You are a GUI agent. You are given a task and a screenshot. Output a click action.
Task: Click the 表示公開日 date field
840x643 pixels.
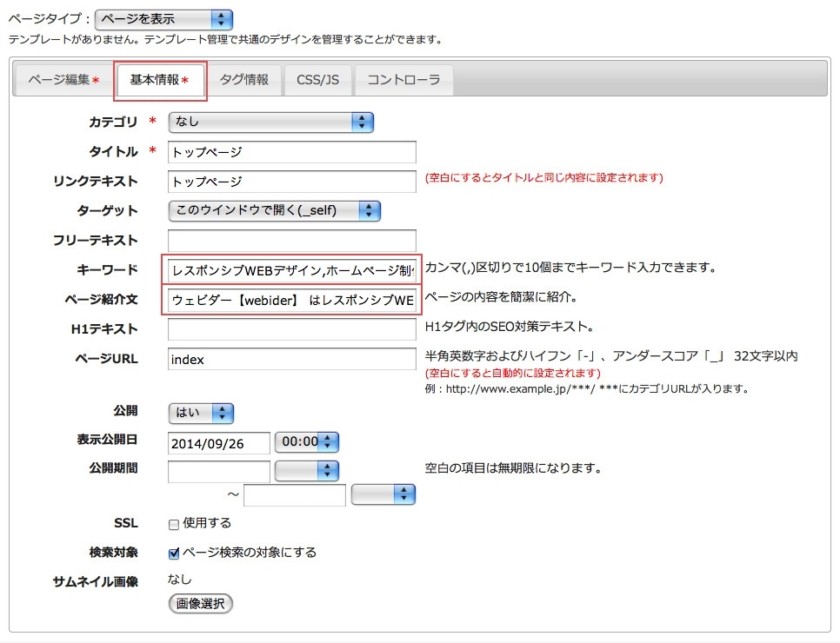click(x=217, y=443)
